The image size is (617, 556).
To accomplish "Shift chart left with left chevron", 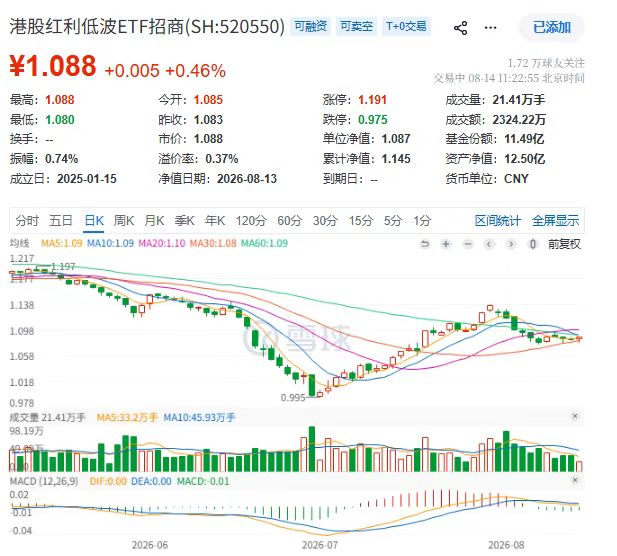I will click(x=489, y=244).
